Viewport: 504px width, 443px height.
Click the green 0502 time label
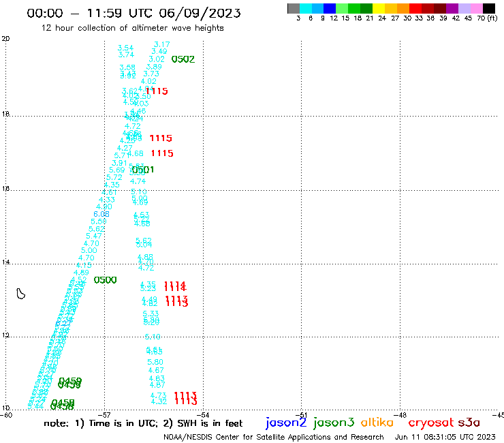click(x=183, y=59)
